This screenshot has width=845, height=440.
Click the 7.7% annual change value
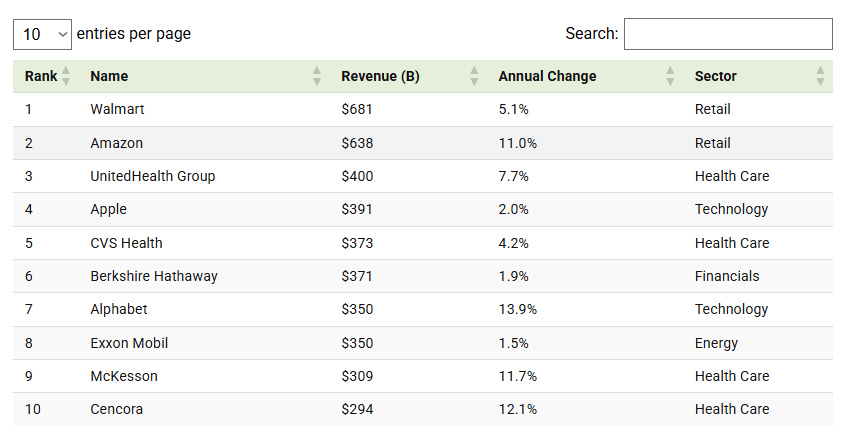(513, 176)
